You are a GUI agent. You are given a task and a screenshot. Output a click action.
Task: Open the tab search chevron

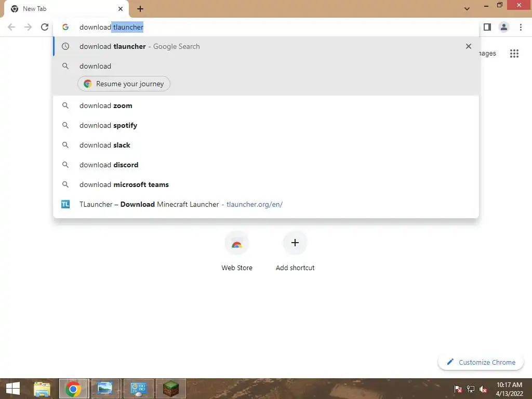[x=467, y=9]
